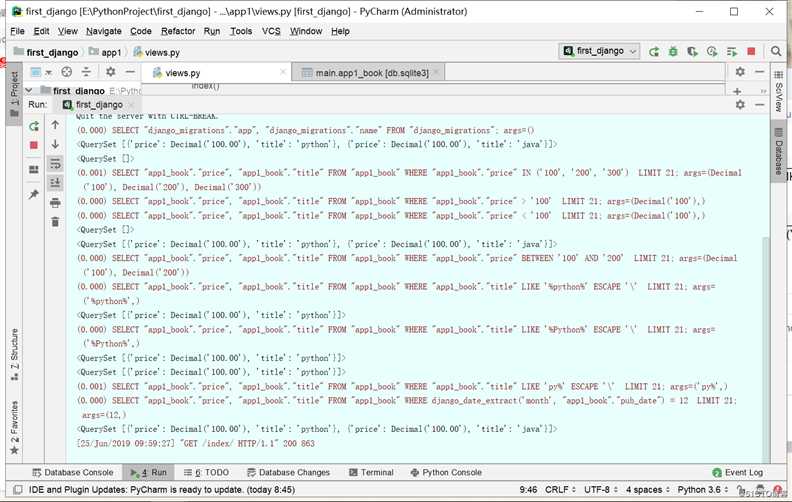
Task: Collapse all in Project view
Action: point(86,72)
